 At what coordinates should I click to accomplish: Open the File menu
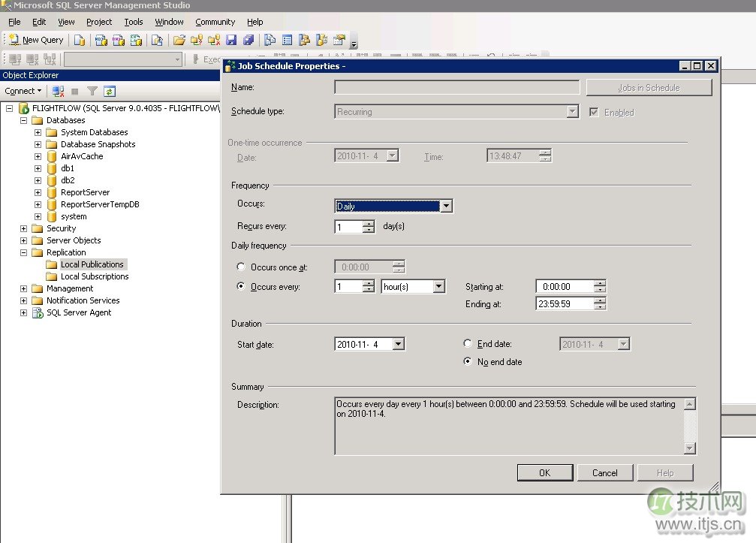(14, 22)
